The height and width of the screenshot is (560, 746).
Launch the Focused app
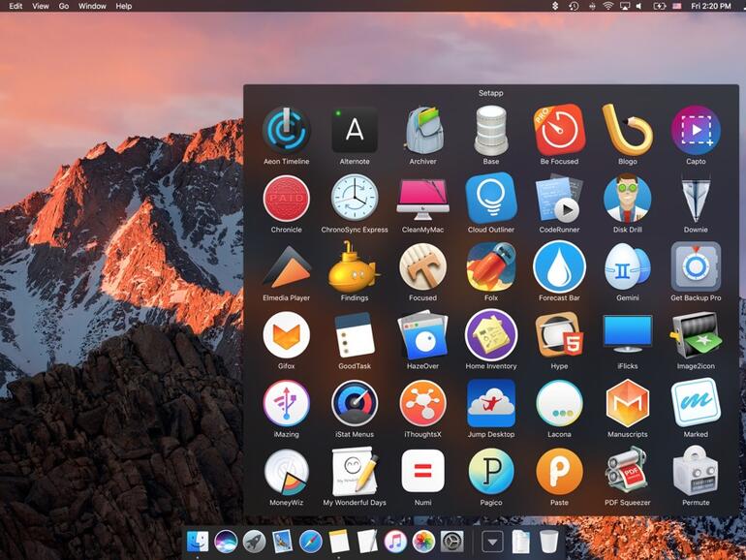click(423, 266)
